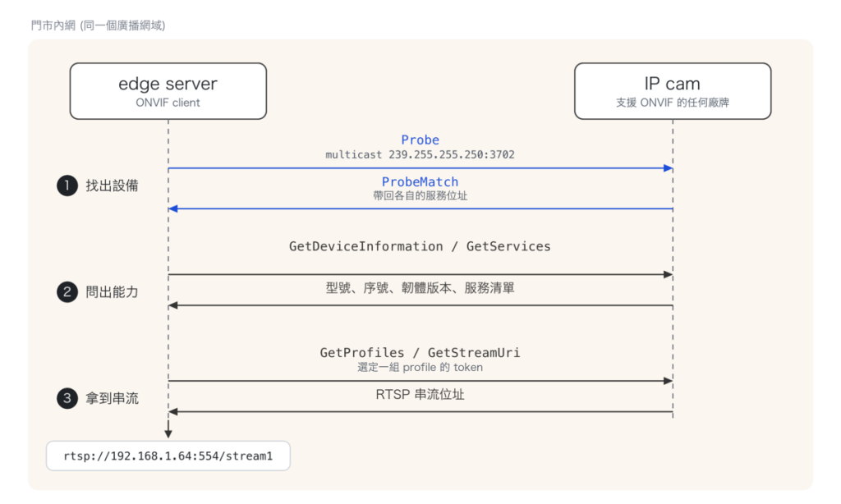Click the "找出設備" step label
This screenshot has height=504, width=841.
112,186
